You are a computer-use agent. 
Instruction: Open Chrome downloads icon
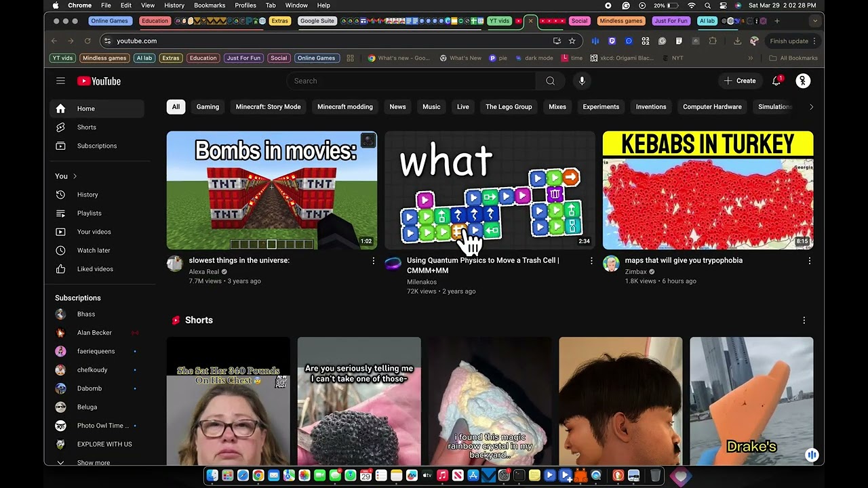tap(737, 41)
